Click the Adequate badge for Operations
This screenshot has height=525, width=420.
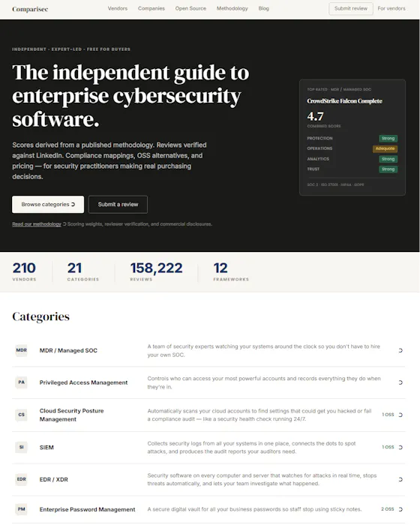(x=385, y=148)
